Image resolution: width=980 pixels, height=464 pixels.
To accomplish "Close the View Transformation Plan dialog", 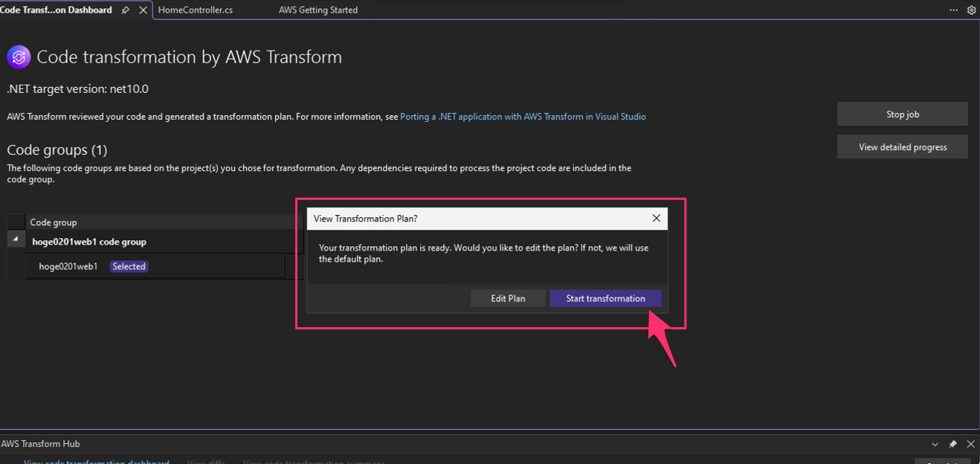I will (656, 219).
